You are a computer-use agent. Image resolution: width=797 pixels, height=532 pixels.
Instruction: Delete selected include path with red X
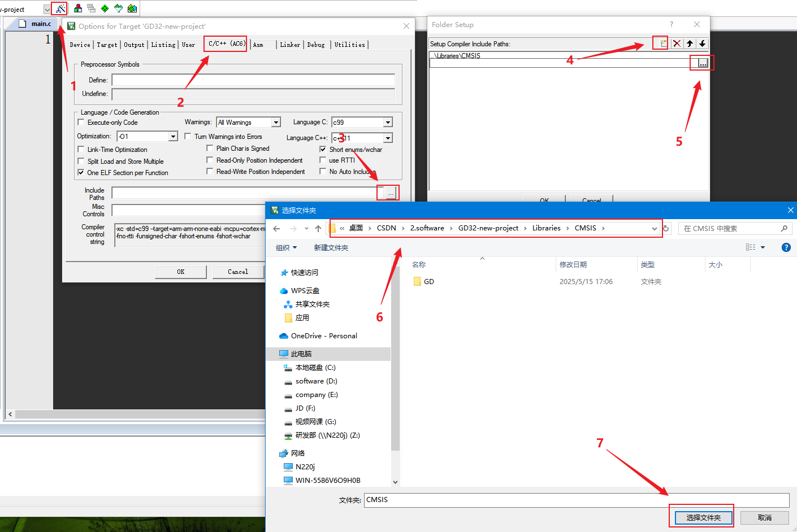click(677, 43)
